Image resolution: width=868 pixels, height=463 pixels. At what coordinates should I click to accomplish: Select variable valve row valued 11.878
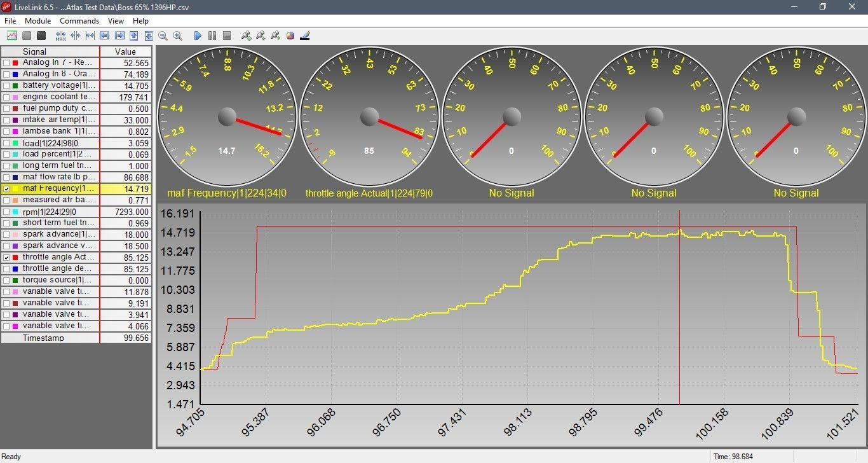coord(76,292)
